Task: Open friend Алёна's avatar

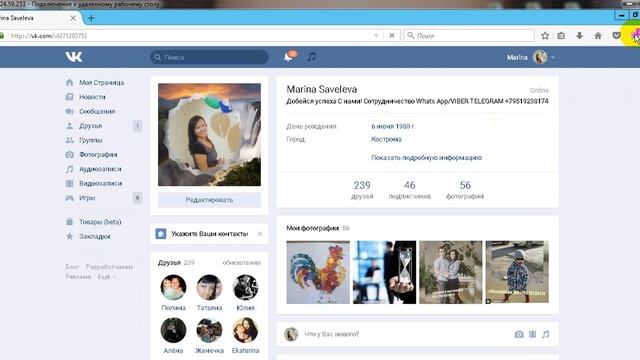Action: pyautogui.click(x=173, y=330)
